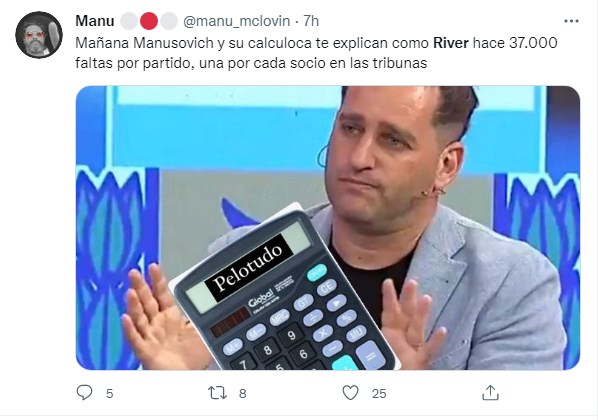Click the like count 25
Screen dimensions: 598x420
pos(379,393)
